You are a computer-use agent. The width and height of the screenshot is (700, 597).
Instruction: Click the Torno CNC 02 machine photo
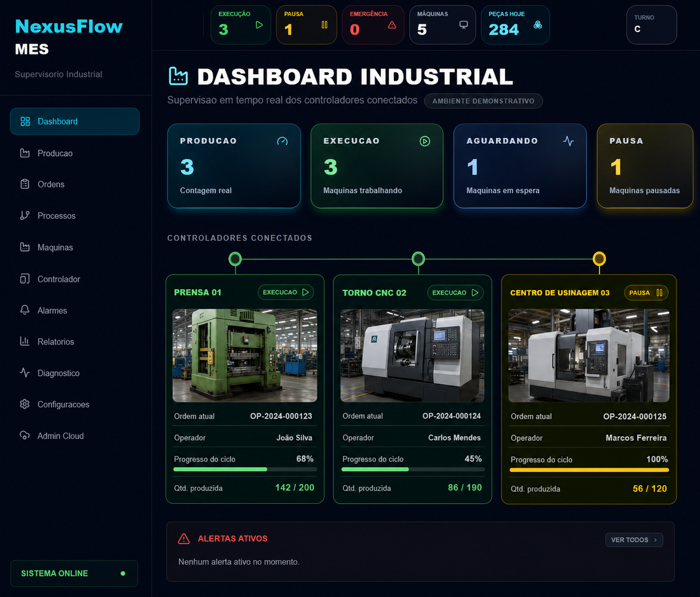coord(412,355)
